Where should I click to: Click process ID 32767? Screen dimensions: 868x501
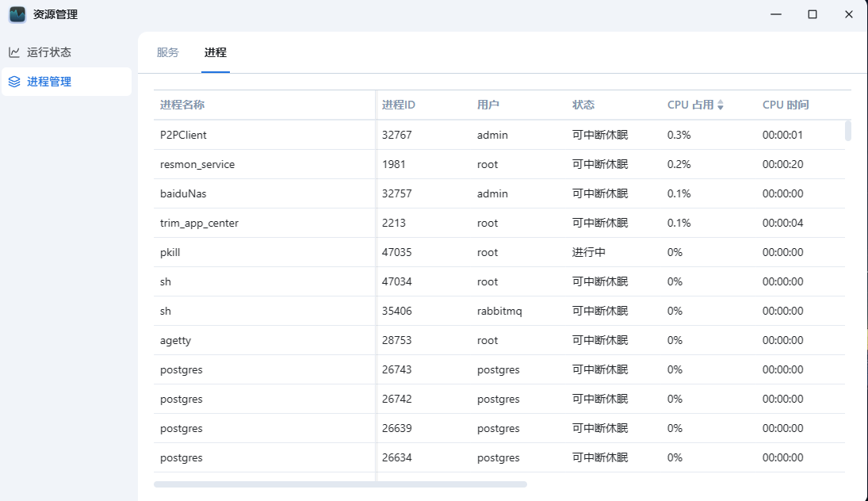coord(397,135)
